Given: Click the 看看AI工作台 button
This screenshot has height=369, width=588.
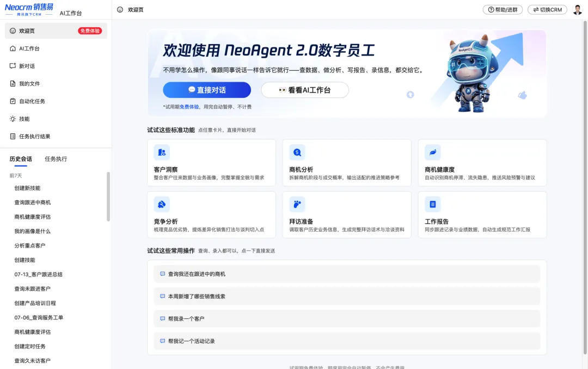Looking at the screenshot, I should (305, 90).
